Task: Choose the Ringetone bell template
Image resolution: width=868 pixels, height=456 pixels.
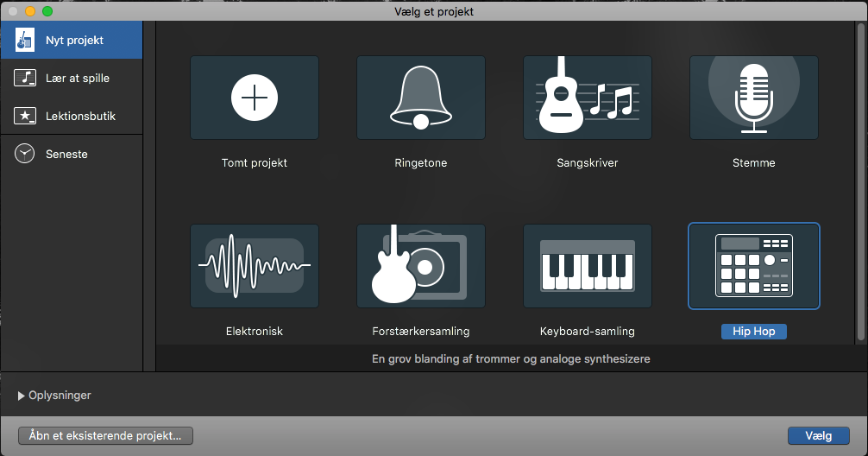Action: point(421,98)
